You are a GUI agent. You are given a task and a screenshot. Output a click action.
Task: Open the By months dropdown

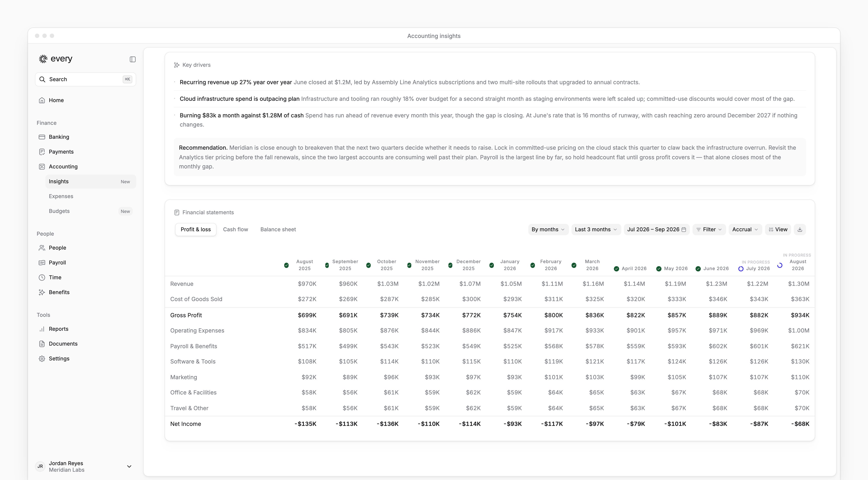coord(548,230)
